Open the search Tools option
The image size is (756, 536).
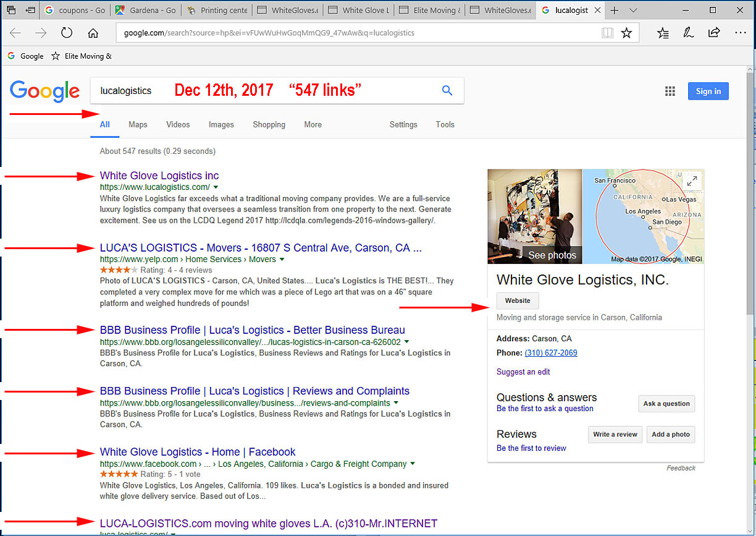coord(445,124)
